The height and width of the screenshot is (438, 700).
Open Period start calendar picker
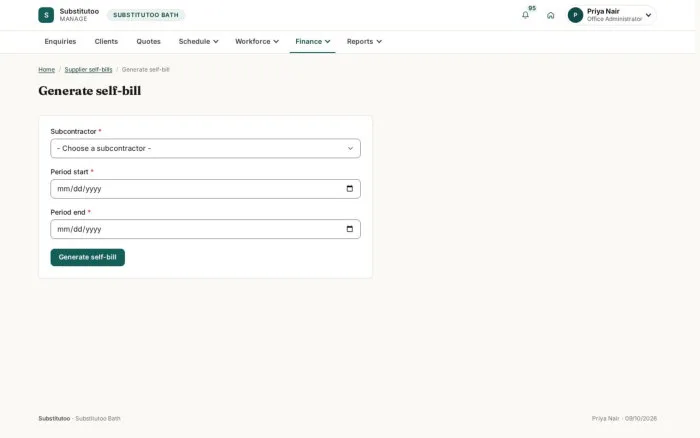pyautogui.click(x=350, y=189)
